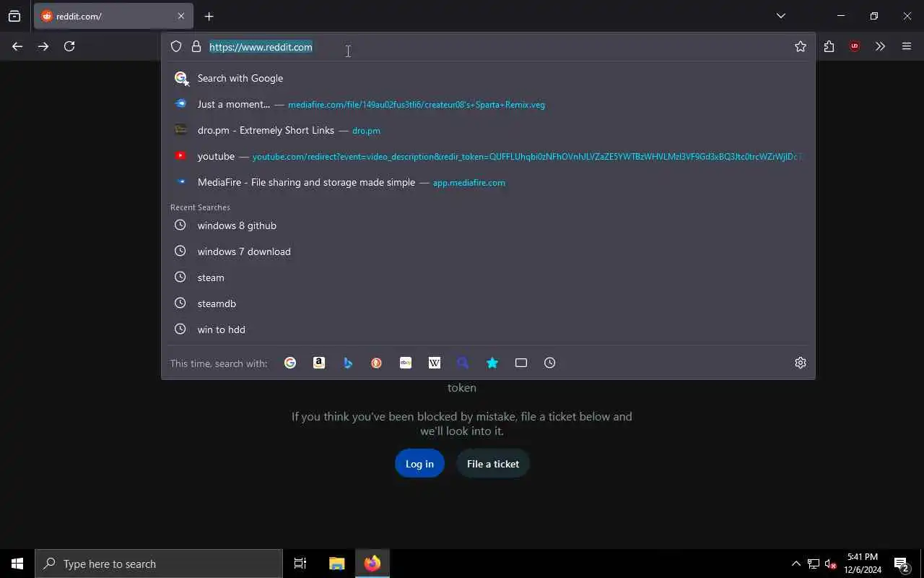Click the File a ticket button
The width and height of the screenshot is (924, 578).
pyautogui.click(x=493, y=464)
